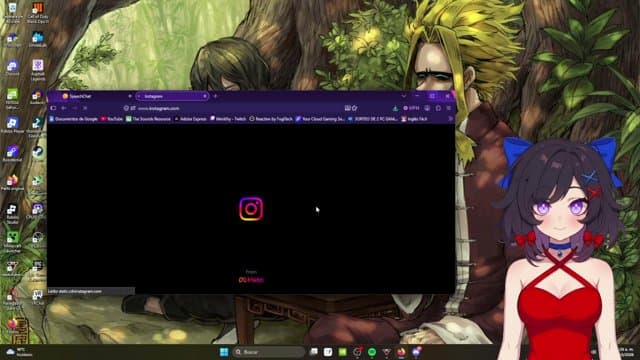
Task: Open the Roblox Studio desktop shortcut
Action: (x=12, y=214)
